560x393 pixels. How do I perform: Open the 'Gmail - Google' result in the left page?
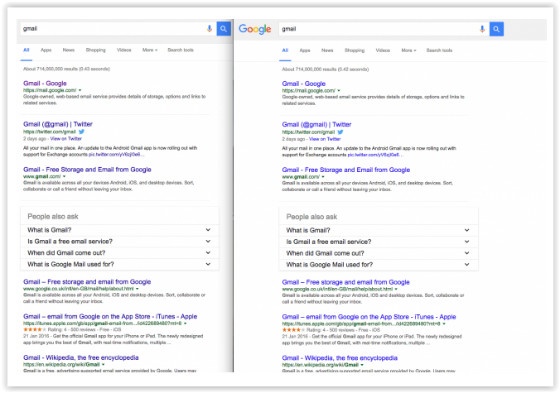tap(45, 83)
